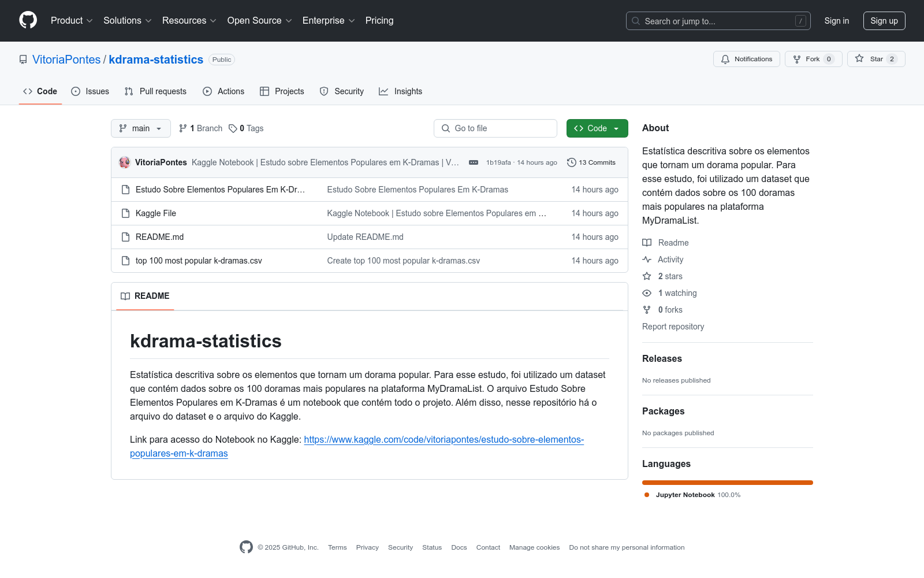Screen dimensions: 924x578
Task: Click the stars icon in About
Action: (647, 276)
